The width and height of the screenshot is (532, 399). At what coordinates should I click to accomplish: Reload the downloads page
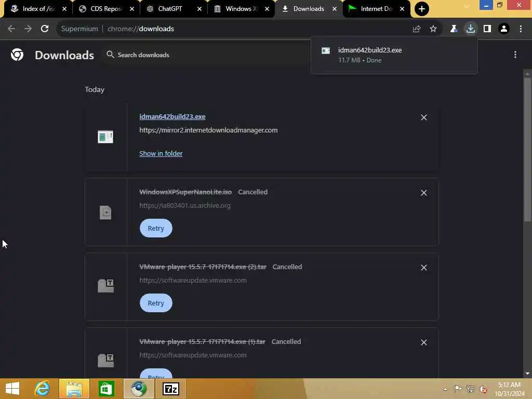pyautogui.click(x=45, y=29)
